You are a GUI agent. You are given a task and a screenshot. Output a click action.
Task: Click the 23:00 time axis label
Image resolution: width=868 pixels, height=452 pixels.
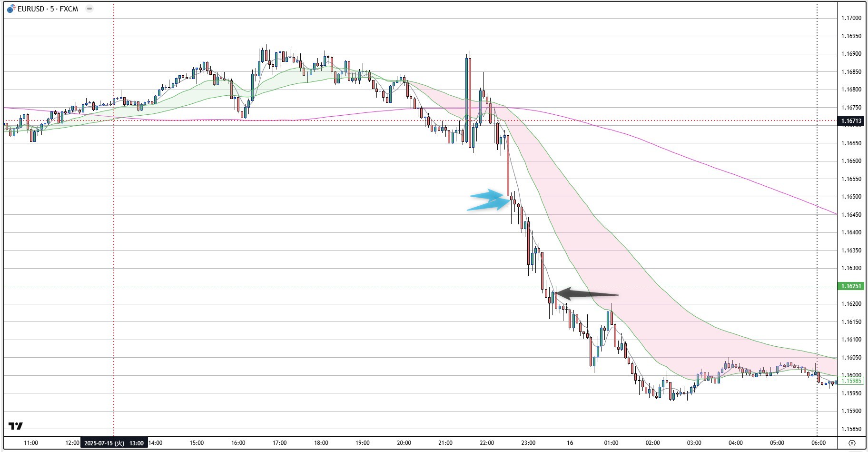(x=528, y=443)
